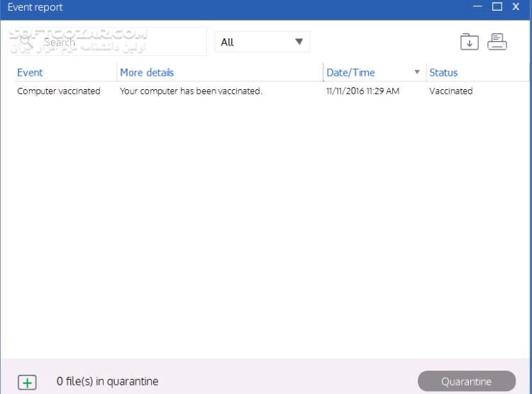Minimize the Event report window
The height and width of the screenshot is (394, 532).
coord(477,7)
